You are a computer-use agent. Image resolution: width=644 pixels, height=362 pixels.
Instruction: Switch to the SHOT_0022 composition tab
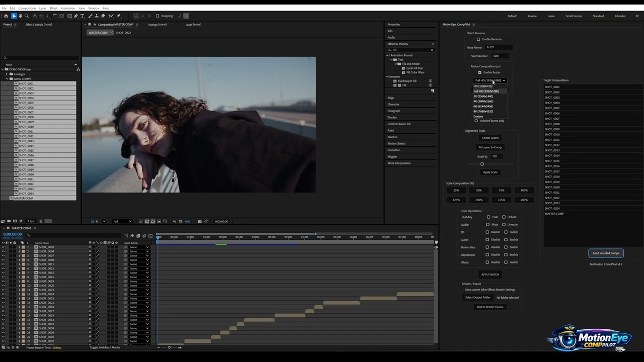(x=123, y=33)
